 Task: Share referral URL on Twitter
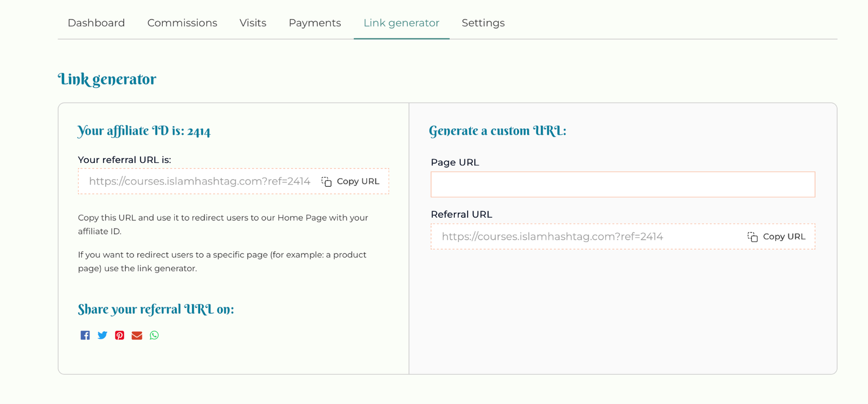[103, 335]
